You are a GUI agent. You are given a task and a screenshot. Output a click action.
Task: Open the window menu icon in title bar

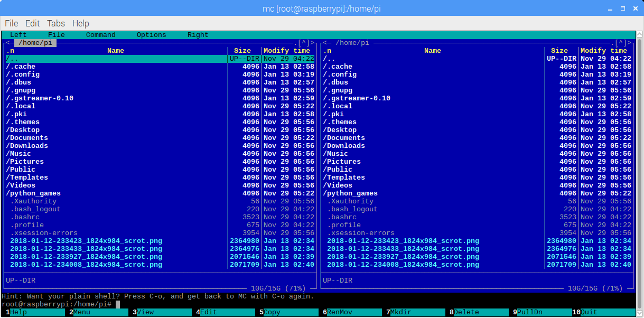(x=9, y=8)
